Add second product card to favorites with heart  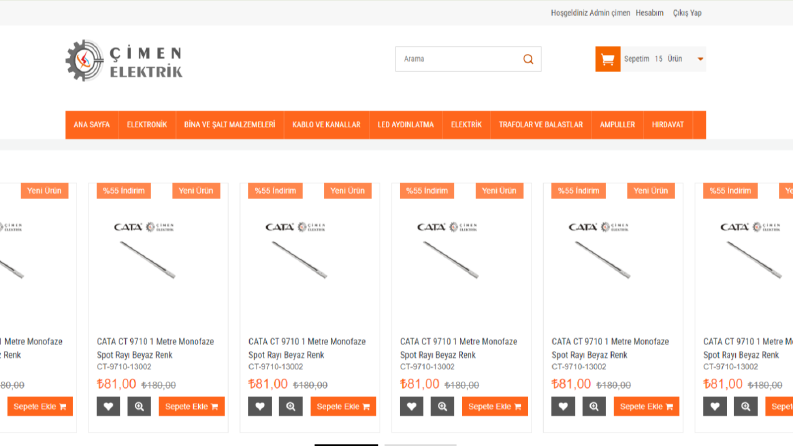(108, 407)
